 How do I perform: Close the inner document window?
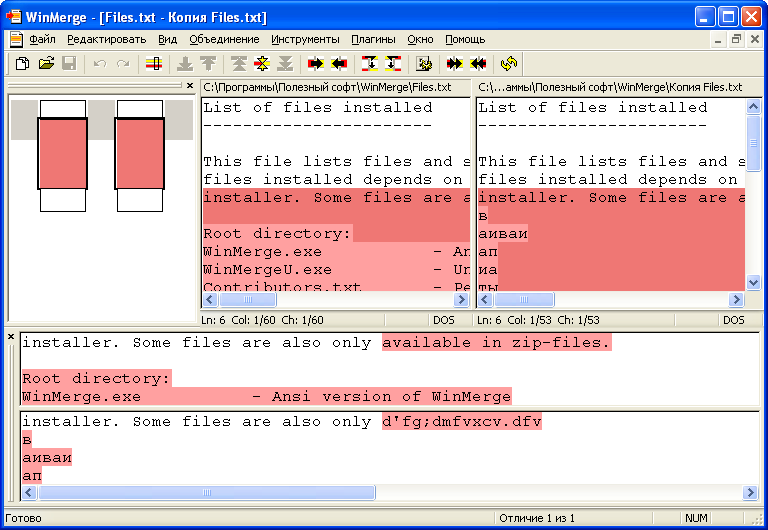pos(755,40)
